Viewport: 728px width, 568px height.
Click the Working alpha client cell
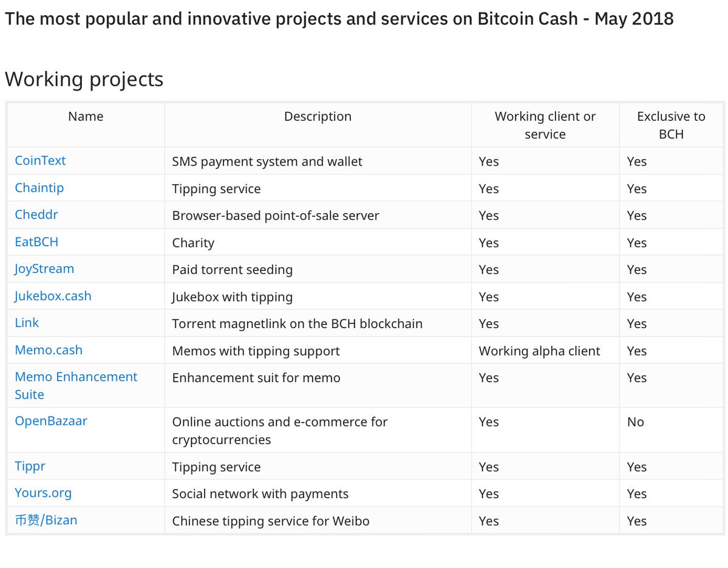[x=540, y=351]
